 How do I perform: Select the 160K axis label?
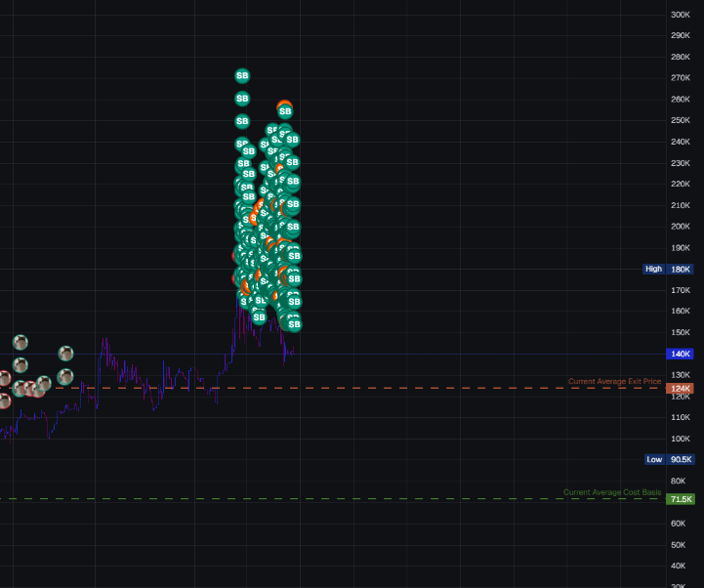point(681,311)
